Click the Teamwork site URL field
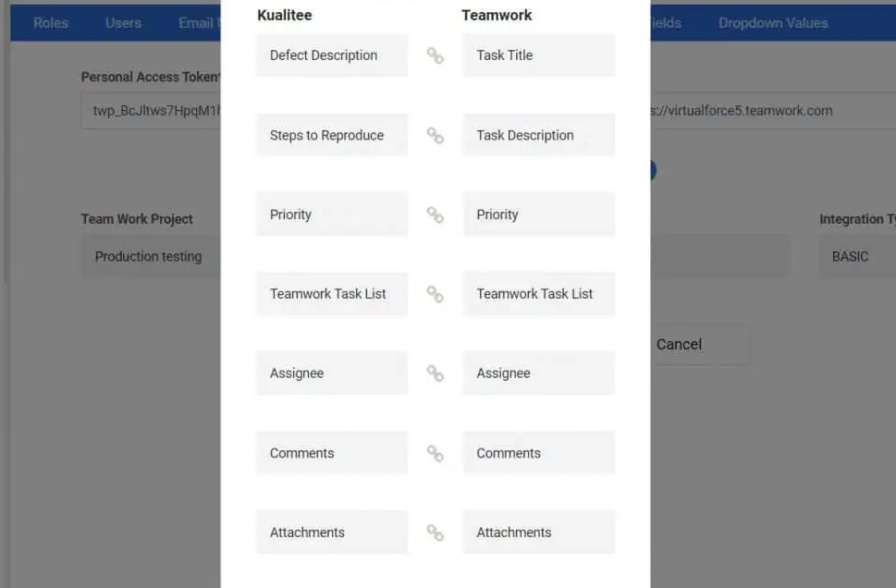The height and width of the screenshot is (588, 896). pyautogui.click(x=758, y=111)
